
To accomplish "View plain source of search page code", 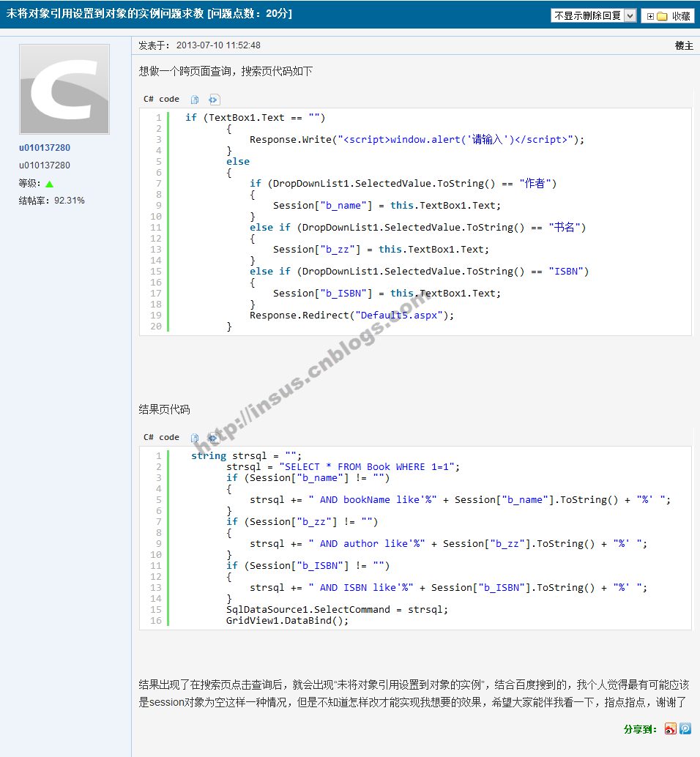I will tap(214, 100).
